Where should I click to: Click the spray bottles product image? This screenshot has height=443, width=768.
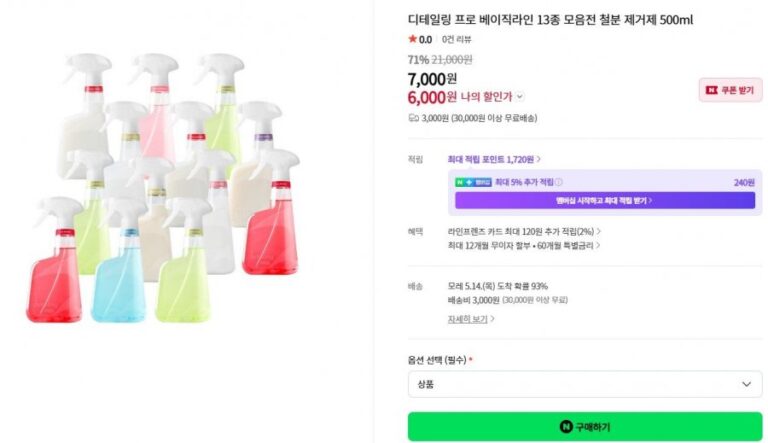(163, 188)
